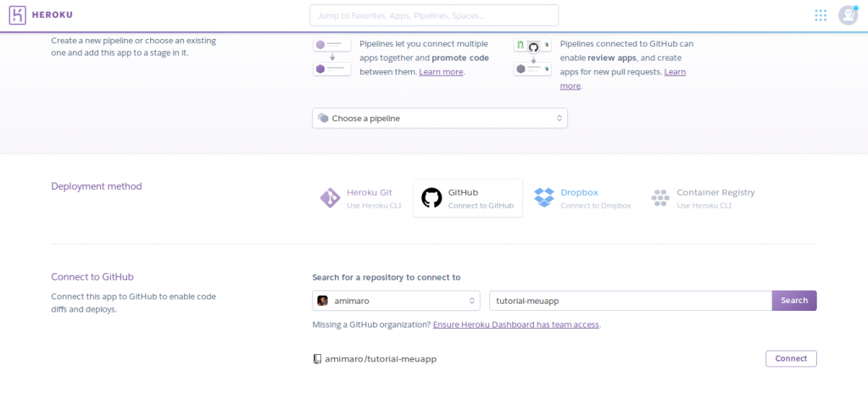The height and width of the screenshot is (404, 868).
Task: Open Ensure Heroku Dashboard has team access link
Action: click(x=516, y=324)
